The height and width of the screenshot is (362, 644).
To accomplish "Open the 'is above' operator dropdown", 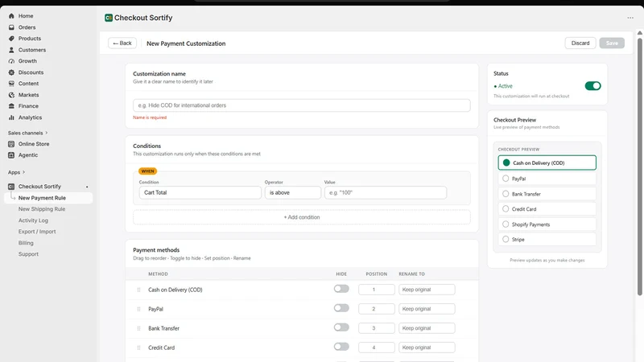I will 293,192.
